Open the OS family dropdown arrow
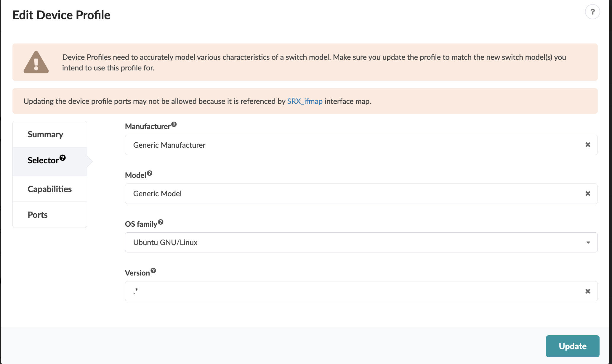Viewport: 612px width, 364px height. [588, 242]
